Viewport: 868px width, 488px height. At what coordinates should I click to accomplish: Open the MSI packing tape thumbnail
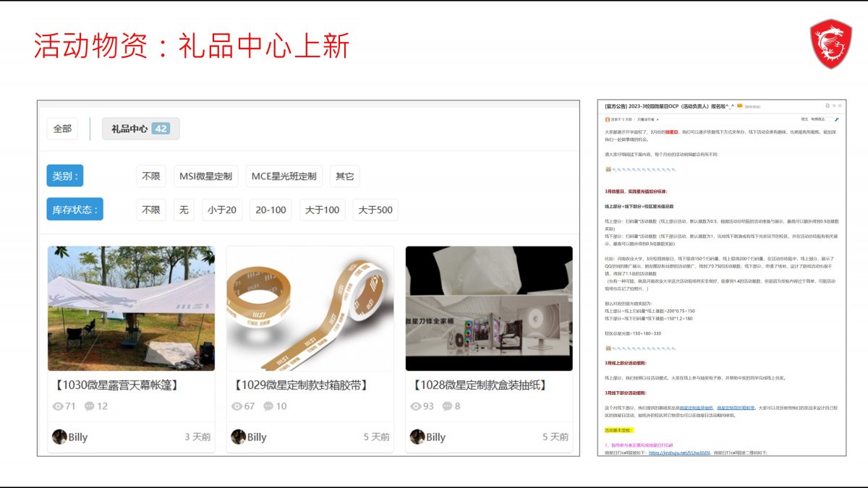310,309
